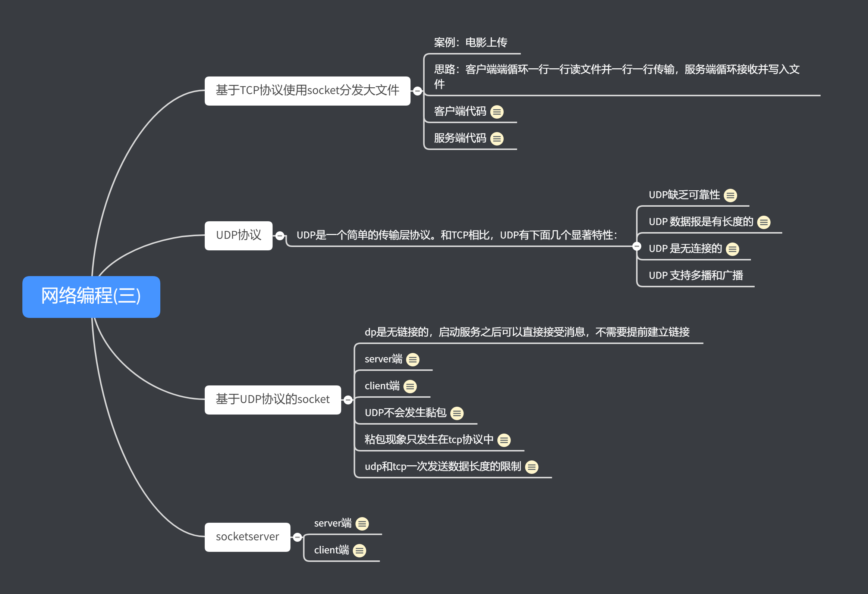Select the central topic 网络编程(三)
The image size is (868, 594).
click(91, 297)
